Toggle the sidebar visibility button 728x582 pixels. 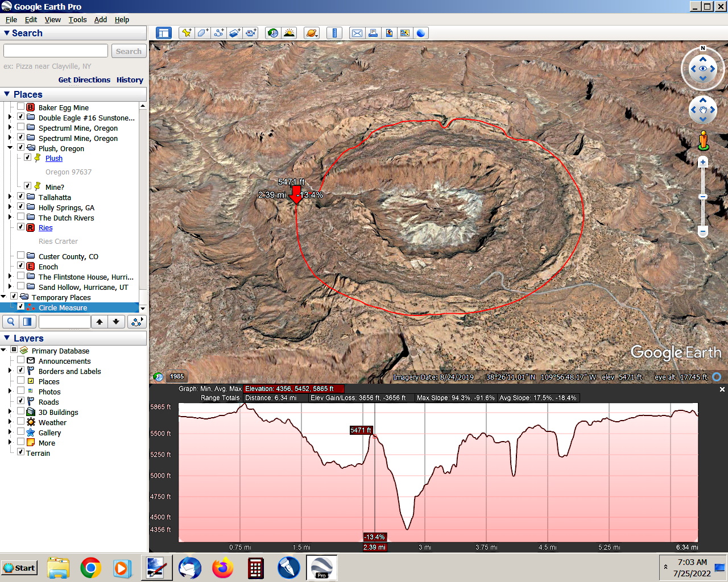[164, 33]
